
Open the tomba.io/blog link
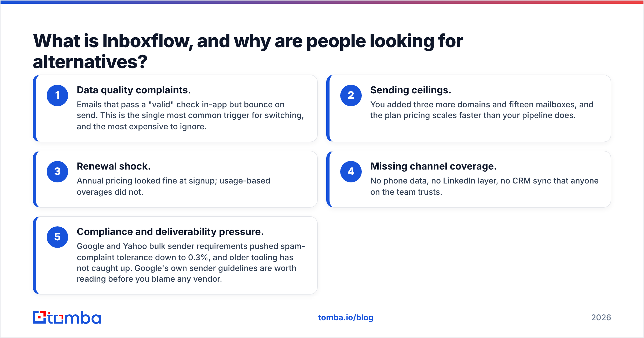coord(346,318)
